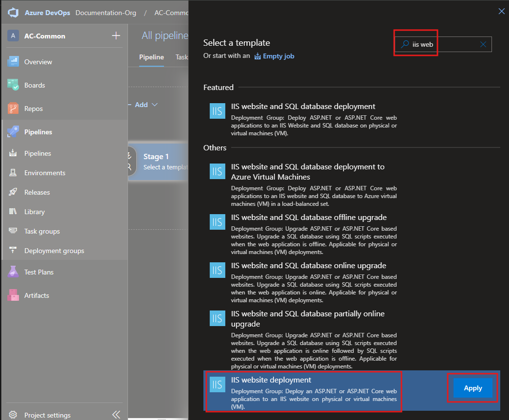Image resolution: width=509 pixels, height=420 pixels.
Task: Open the Documentation-Org breadcrumb link
Action: (106, 13)
